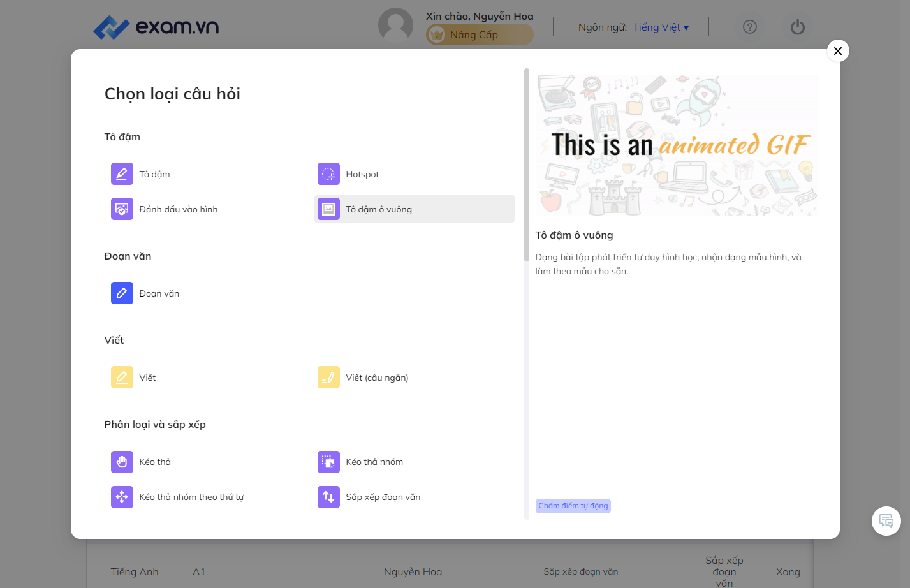Click the Xong status in background table
910x588 pixels.
[x=788, y=572]
